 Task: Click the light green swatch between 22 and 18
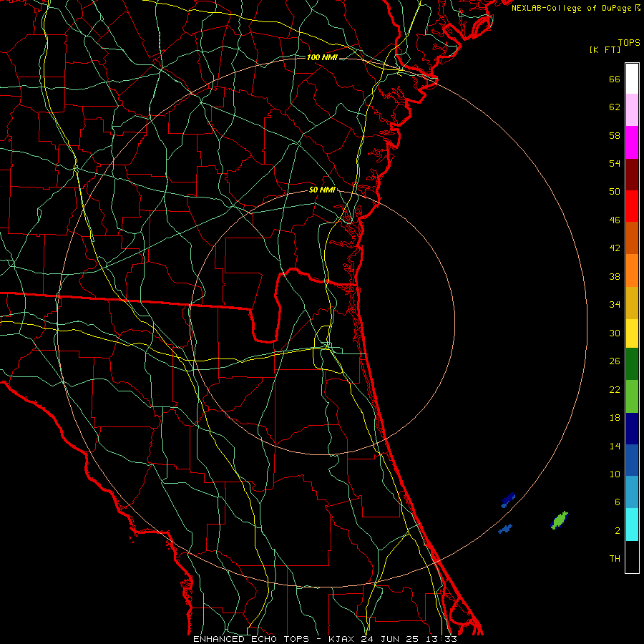pyautogui.click(x=632, y=396)
